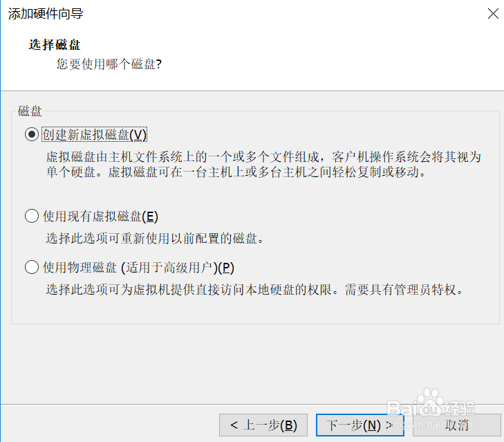Click the physical disk administrator privileges description
504x442 pixels.
tap(254, 290)
